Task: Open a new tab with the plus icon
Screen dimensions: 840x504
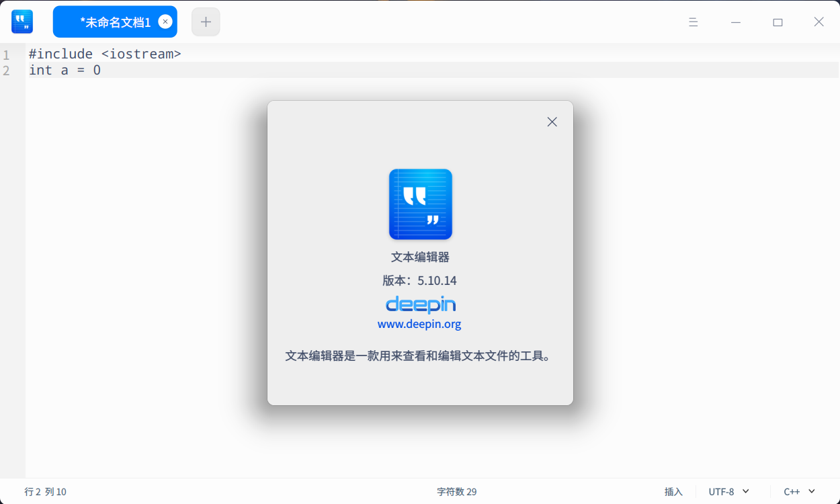Action: tap(205, 22)
